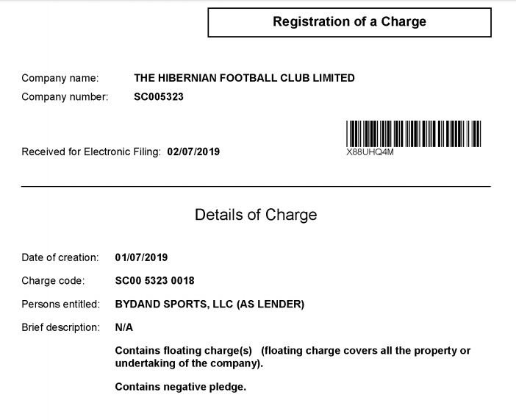516x420 pixels.
Task: Click the Brief description: label
Action: [x=60, y=327]
